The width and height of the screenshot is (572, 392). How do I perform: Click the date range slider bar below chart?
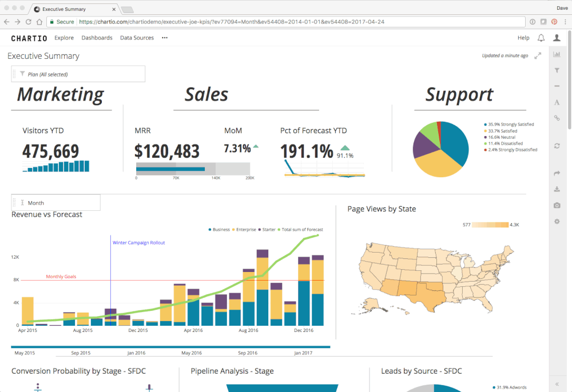(x=170, y=347)
